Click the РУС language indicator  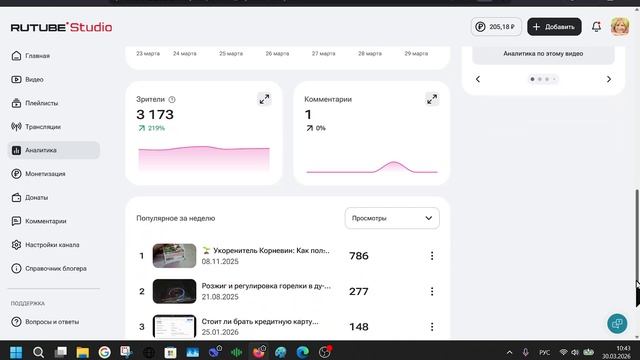coord(544,352)
